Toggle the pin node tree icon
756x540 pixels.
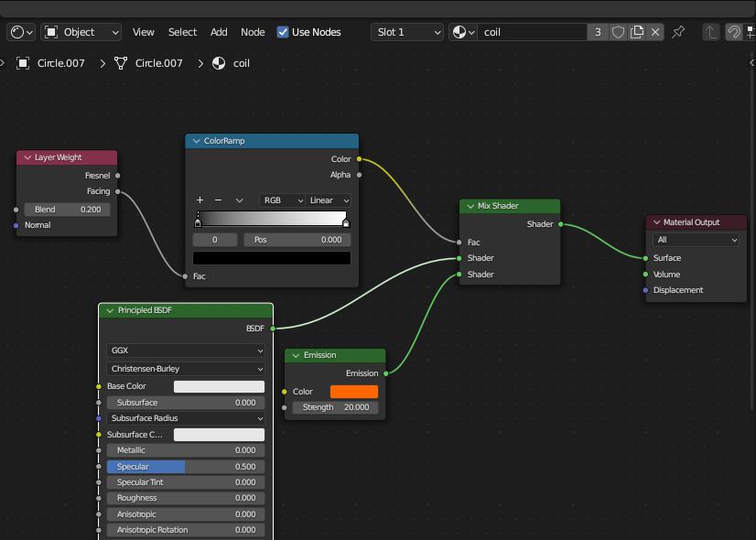[678, 32]
